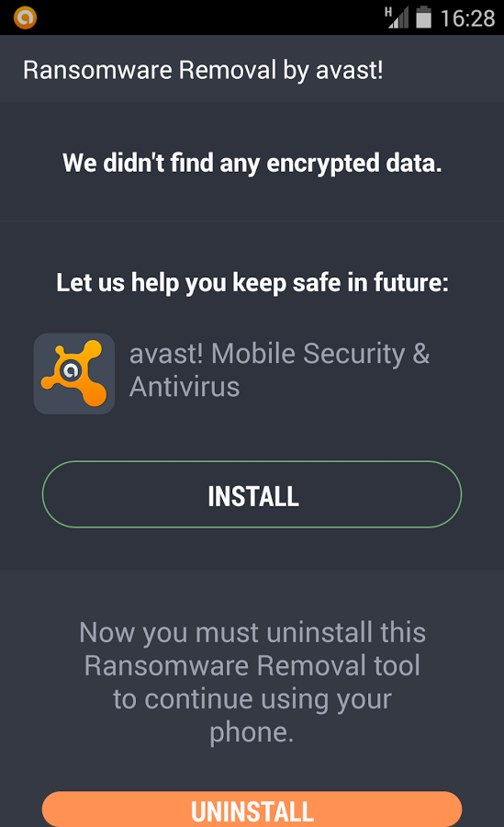Screen dimensions: 504x827
Task: Tap the avast notification icon in status bar
Action: click(25, 17)
